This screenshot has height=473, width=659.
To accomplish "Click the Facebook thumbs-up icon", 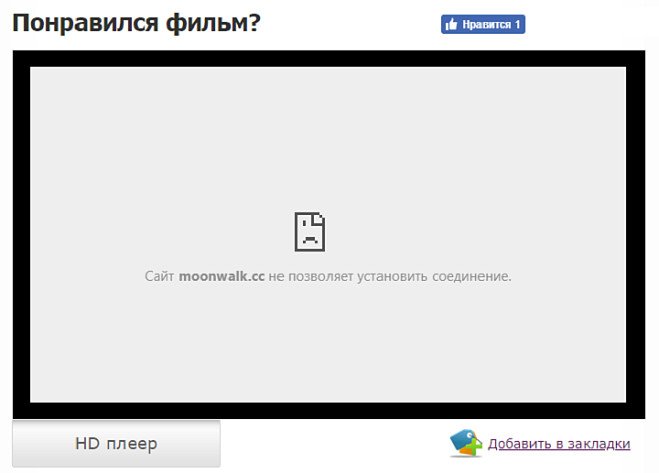I will (451, 25).
